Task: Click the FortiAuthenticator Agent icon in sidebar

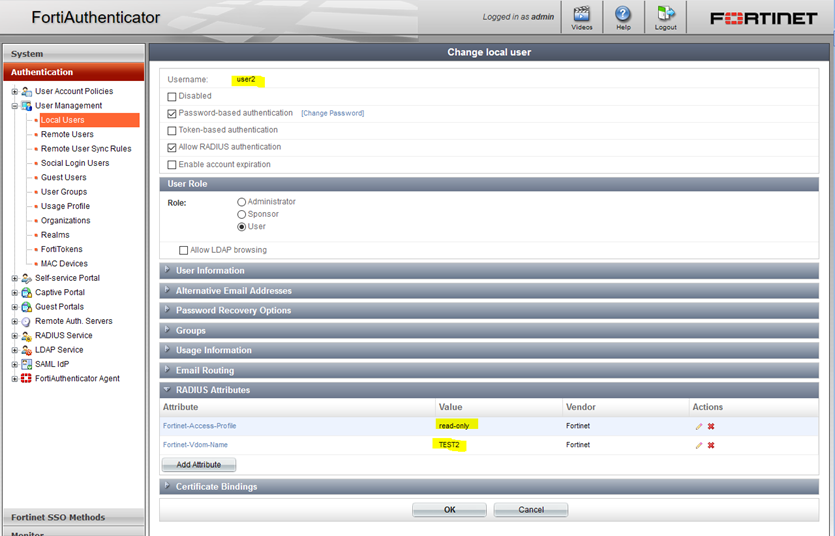Action: 26,379
